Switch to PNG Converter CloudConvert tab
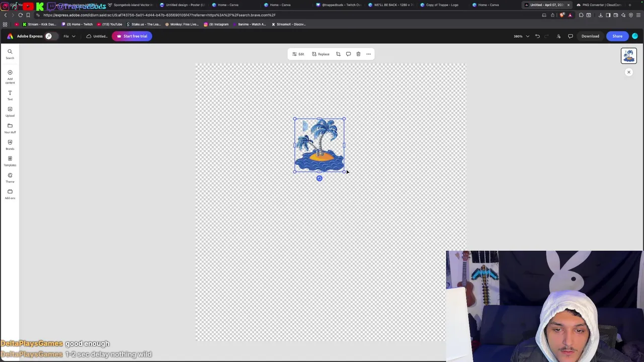Image resolution: width=644 pixels, height=362 pixels. pyautogui.click(x=600, y=5)
